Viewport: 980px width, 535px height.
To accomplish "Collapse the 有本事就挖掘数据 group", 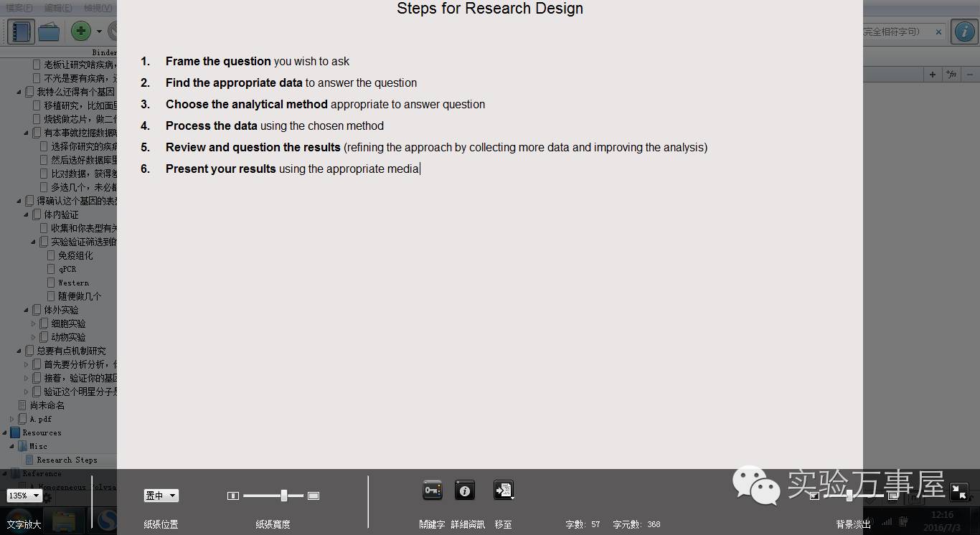I will tap(27, 133).
